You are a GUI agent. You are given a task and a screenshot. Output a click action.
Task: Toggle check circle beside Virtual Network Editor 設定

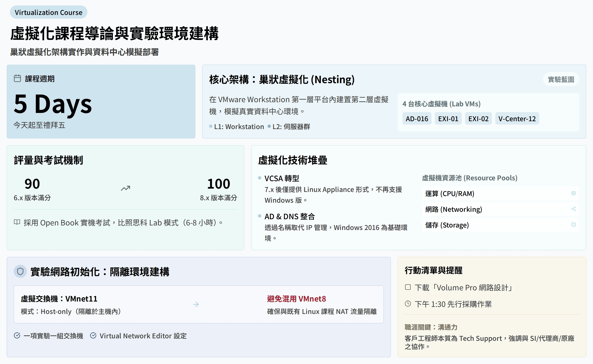93,335
